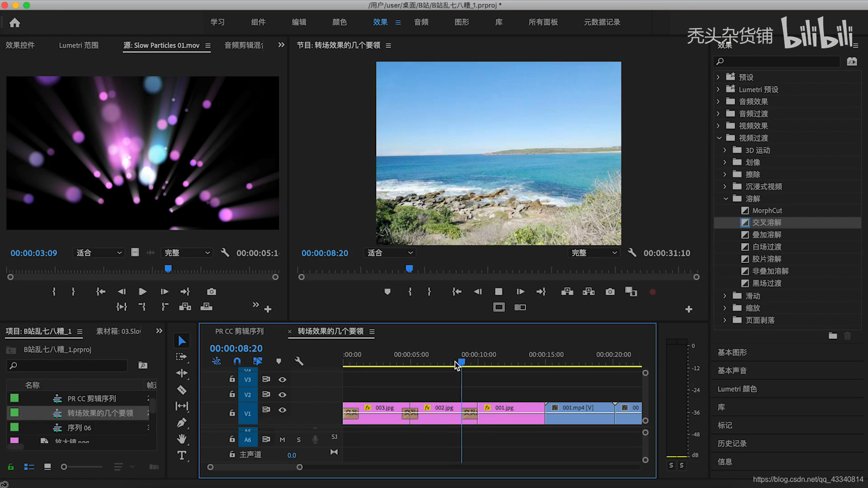Mute audio track A6

coord(282,440)
